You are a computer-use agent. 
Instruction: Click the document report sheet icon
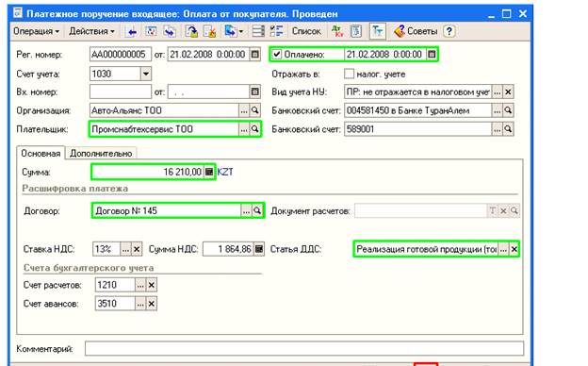click(356, 31)
